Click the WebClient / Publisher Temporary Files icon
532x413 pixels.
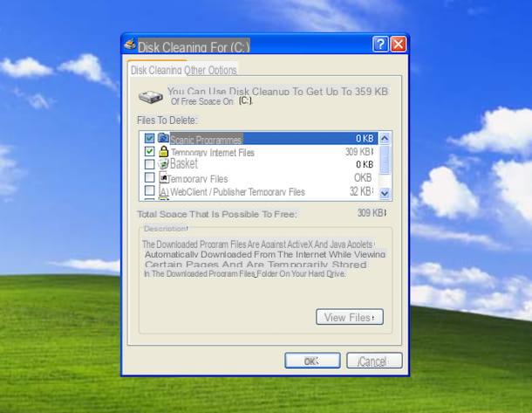tap(164, 191)
